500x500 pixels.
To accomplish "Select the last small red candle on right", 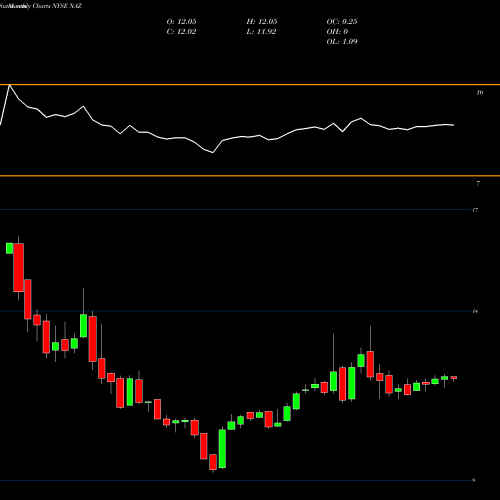I will pyautogui.click(x=454, y=378).
